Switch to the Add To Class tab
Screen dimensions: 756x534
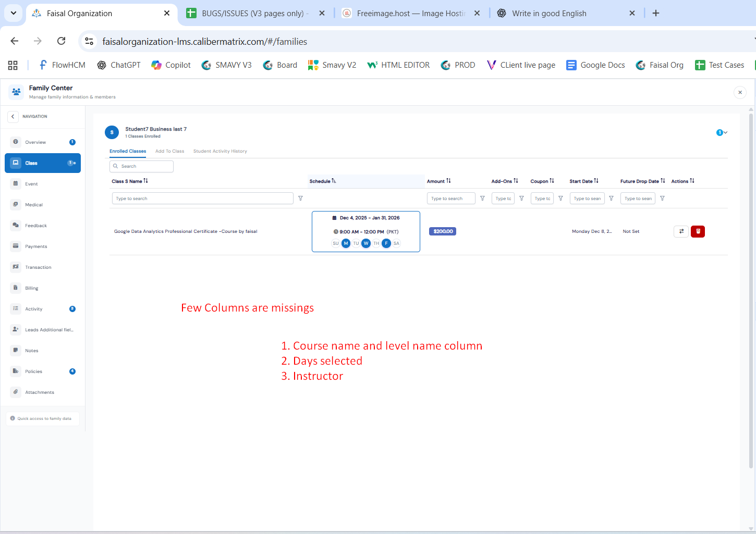tap(170, 151)
